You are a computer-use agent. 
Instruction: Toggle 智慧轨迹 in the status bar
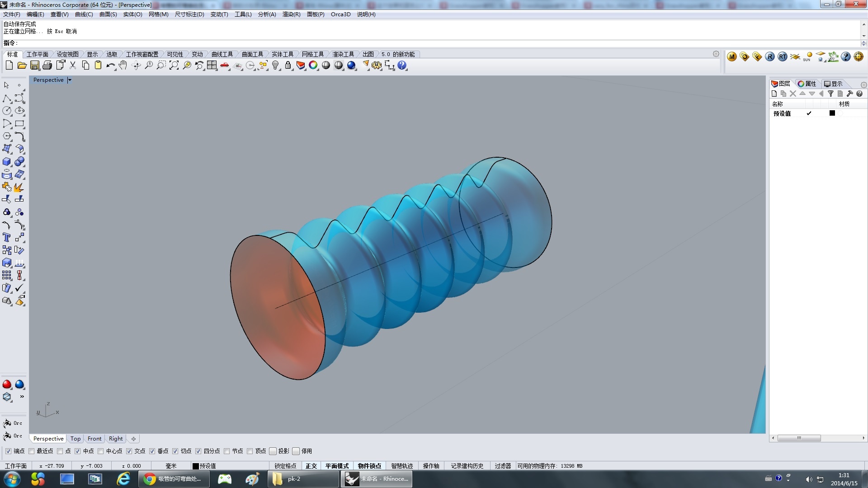pyautogui.click(x=402, y=466)
